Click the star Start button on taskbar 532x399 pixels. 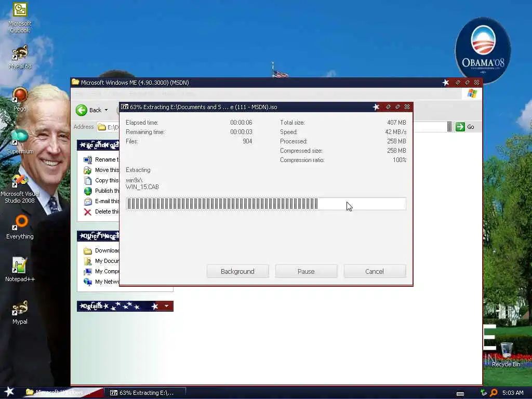pyautogui.click(x=9, y=392)
